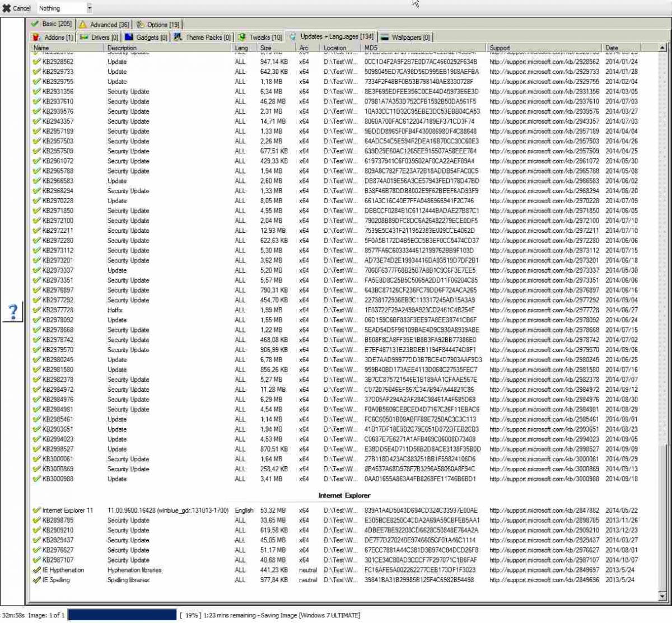672x623 pixels.
Task: Open support link ending kb/2849696
Action: click(544, 580)
